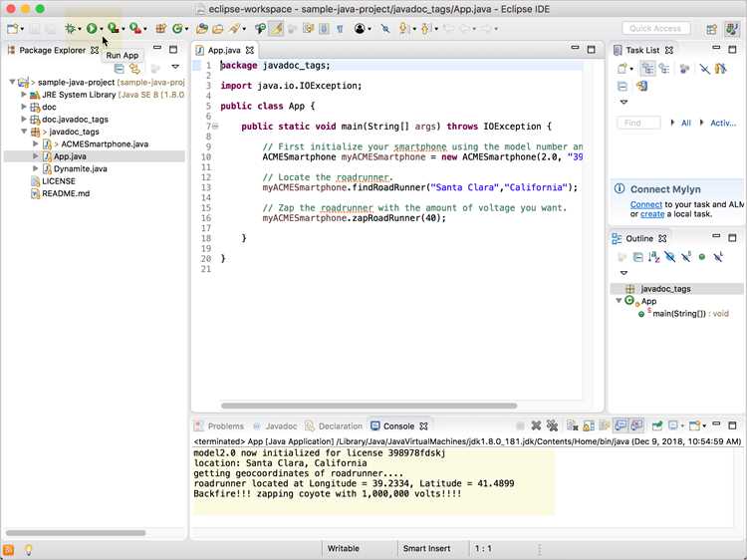Click the Synchronize Changed icon in Task List

pos(642,87)
